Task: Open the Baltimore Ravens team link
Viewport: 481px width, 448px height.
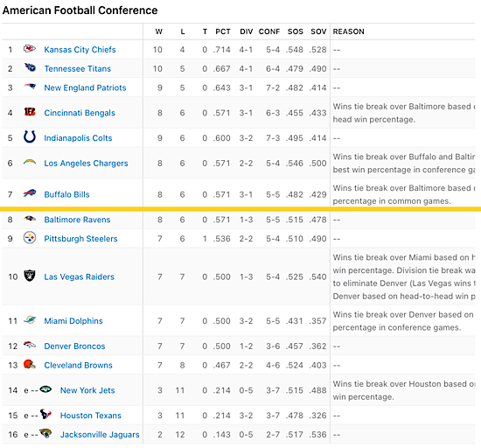Action: pyautogui.click(x=77, y=220)
